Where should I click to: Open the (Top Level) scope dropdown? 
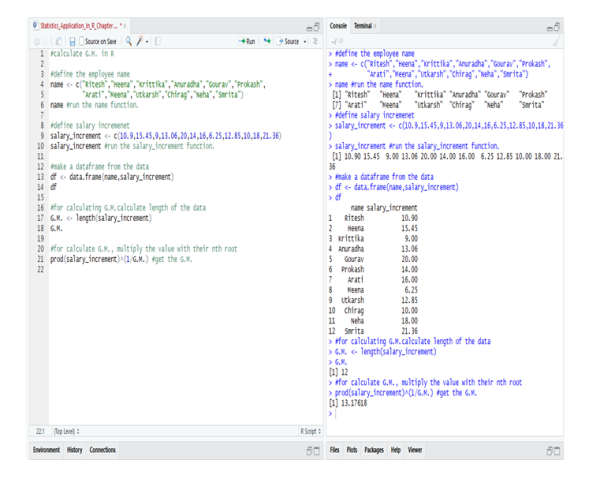pyautogui.click(x=70, y=430)
